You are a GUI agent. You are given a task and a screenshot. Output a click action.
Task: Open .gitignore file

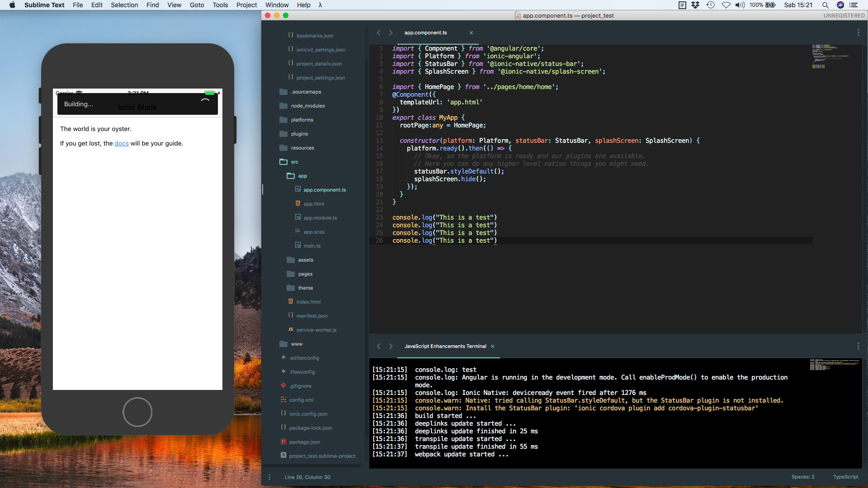click(300, 386)
